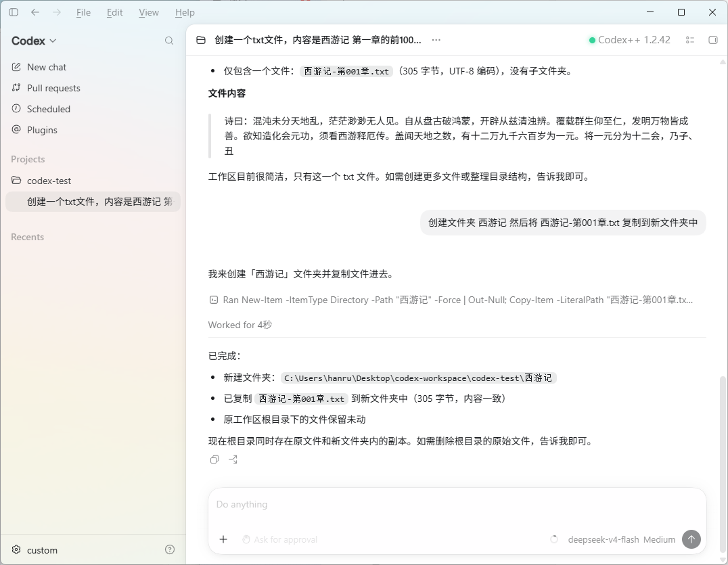Expand the Codex dropdown chevron
The height and width of the screenshot is (565, 728).
coord(53,41)
